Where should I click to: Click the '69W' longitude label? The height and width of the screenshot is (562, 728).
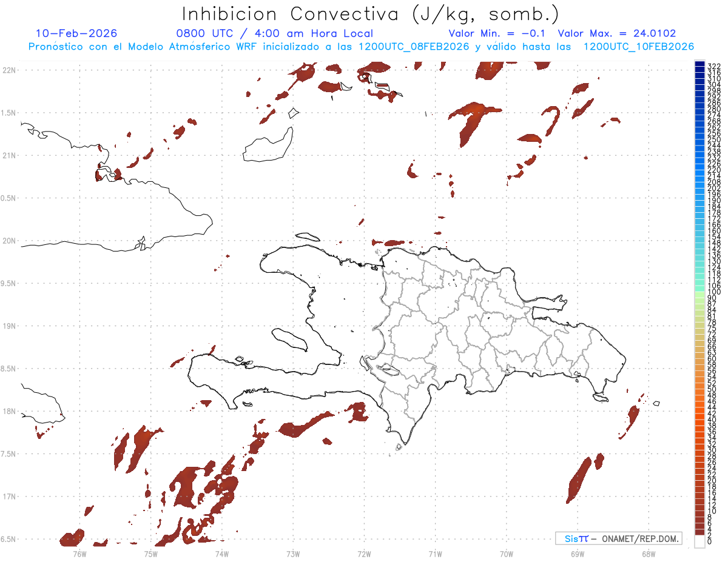(577, 553)
